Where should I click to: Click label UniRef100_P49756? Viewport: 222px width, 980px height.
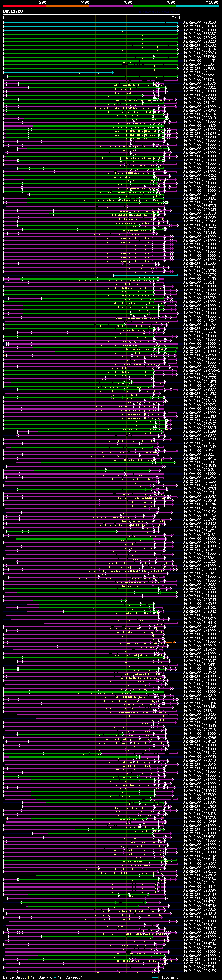pyautogui.click(x=199, y=271)
